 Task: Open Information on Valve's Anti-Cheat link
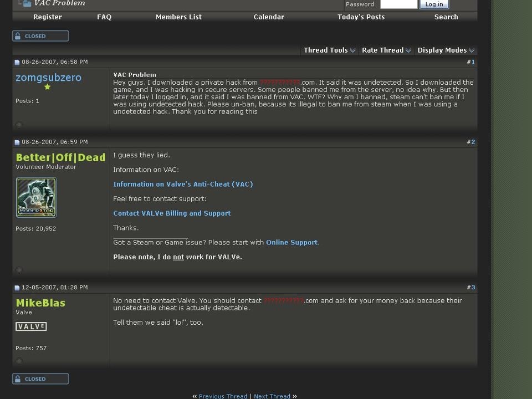[x=183, y=184]
